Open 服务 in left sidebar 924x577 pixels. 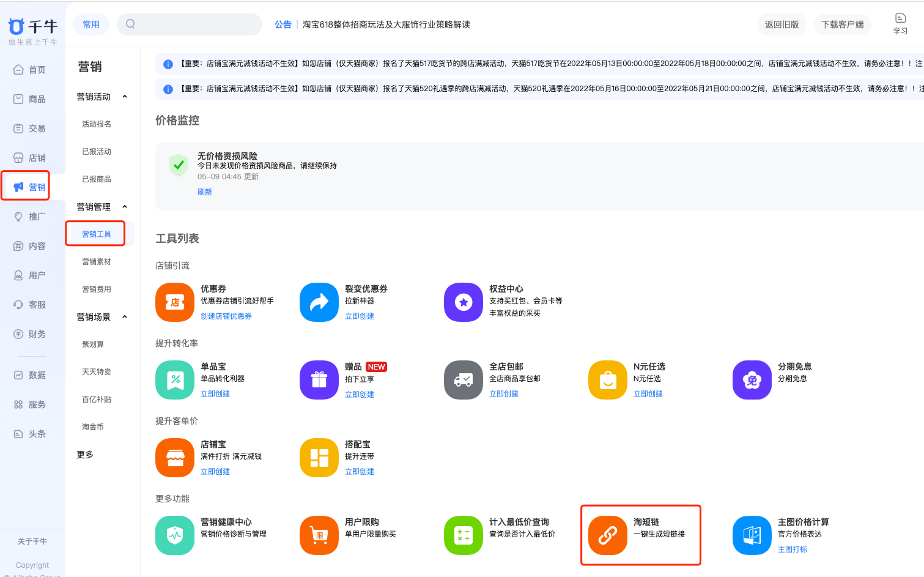click(x=29, y=404)
